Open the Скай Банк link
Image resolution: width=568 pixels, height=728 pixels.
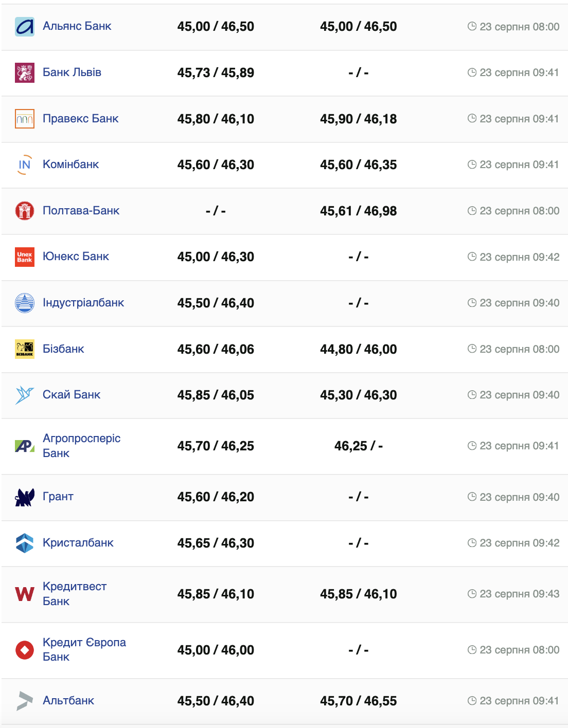pyautogui.click(x=72, y=395)
